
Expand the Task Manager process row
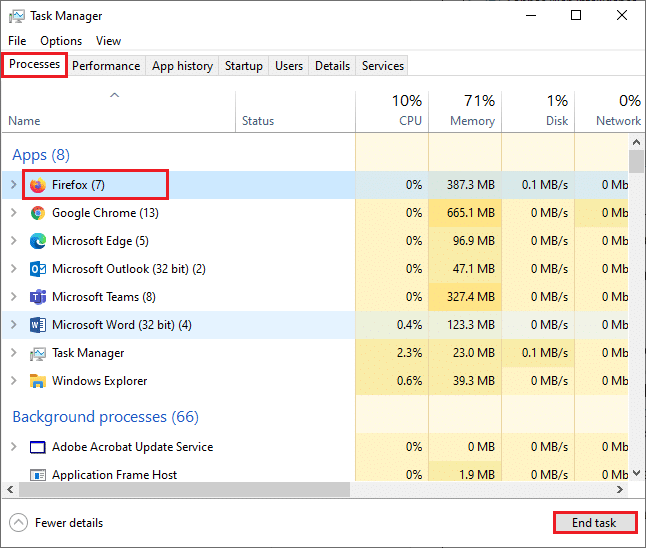click(14, 353)
